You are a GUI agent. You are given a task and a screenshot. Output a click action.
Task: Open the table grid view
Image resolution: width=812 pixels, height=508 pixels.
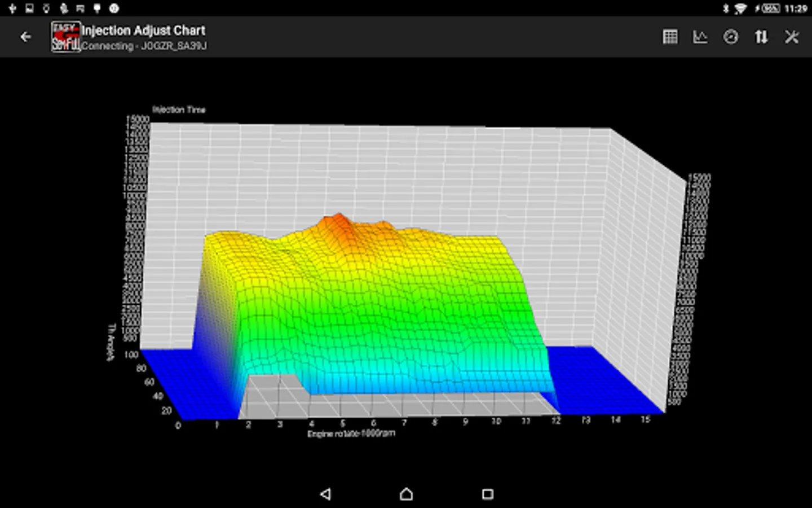click(670, 37)
